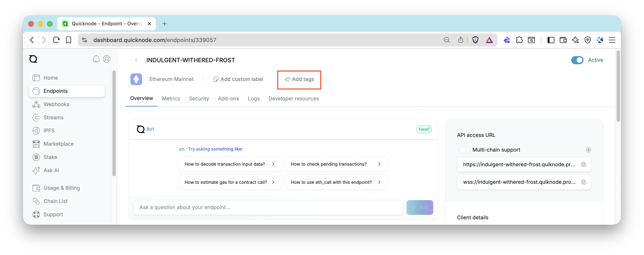Click the Add tags button
Viewport: 644px width, 255px height.
[299, 79]
